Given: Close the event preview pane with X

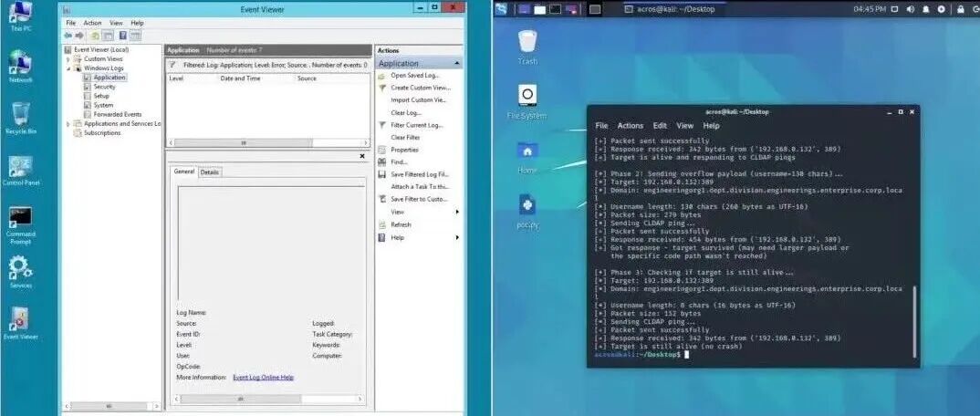Looking at the screenshot, I should [362, 155].
